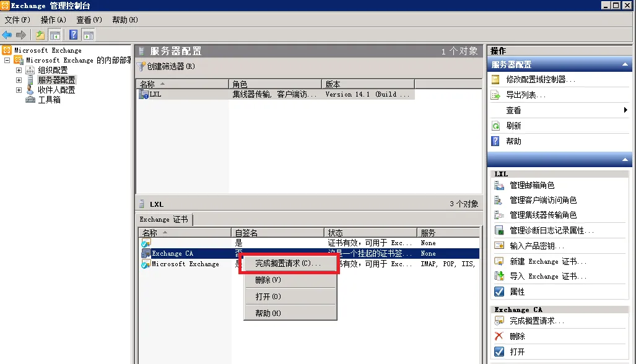Collapse the Microsoft Exchange 的内部部署 tree node

(7, 60)
